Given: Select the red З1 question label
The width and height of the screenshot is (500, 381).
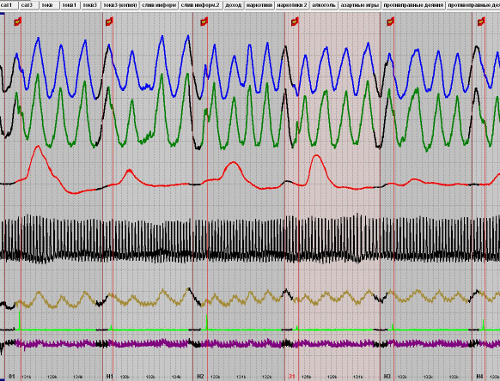Looking at the screenshot, I should pos(292,376).
